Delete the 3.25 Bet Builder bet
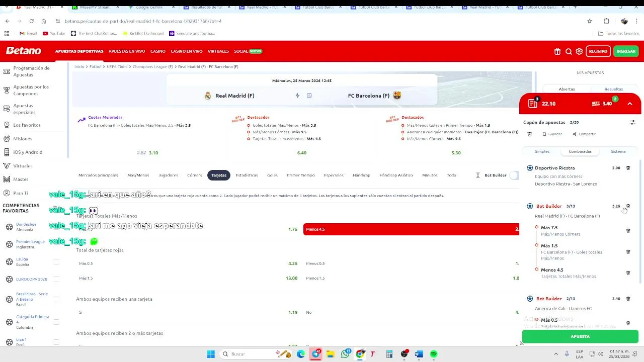 tap(628, 206)
